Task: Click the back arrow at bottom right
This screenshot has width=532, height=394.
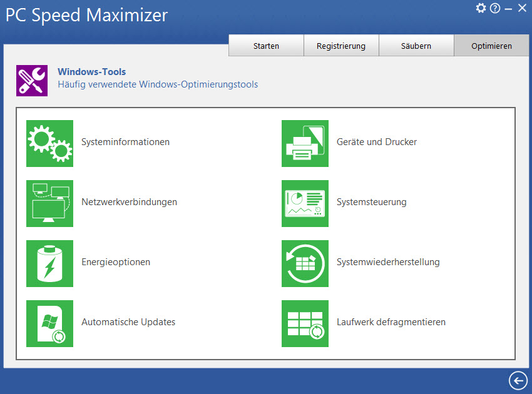Action: coord(518,380)
